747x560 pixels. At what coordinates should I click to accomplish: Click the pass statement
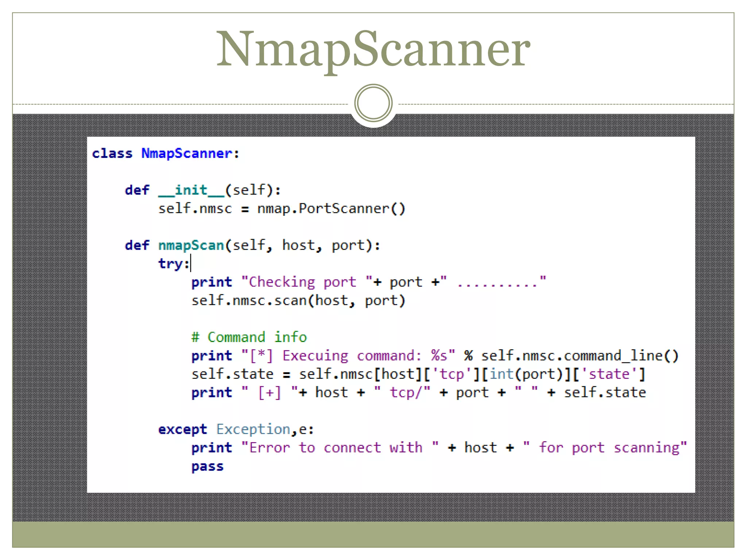pos(207,466)
